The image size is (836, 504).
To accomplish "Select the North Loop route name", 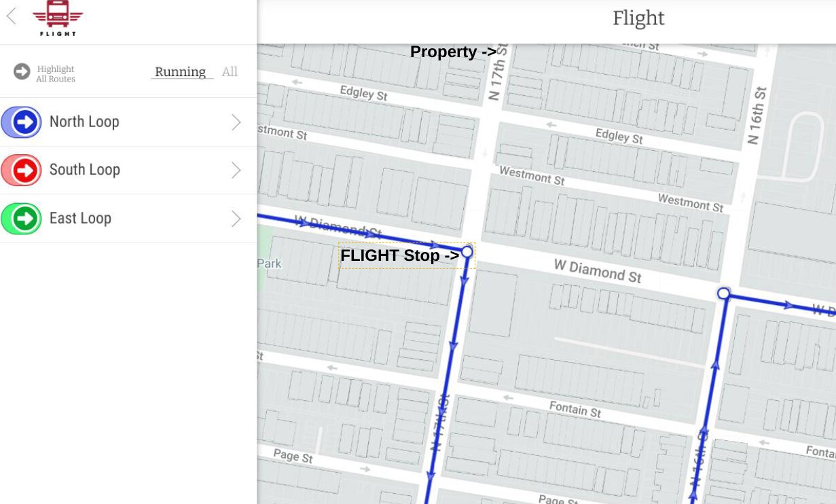I will (x=84, y=122).
